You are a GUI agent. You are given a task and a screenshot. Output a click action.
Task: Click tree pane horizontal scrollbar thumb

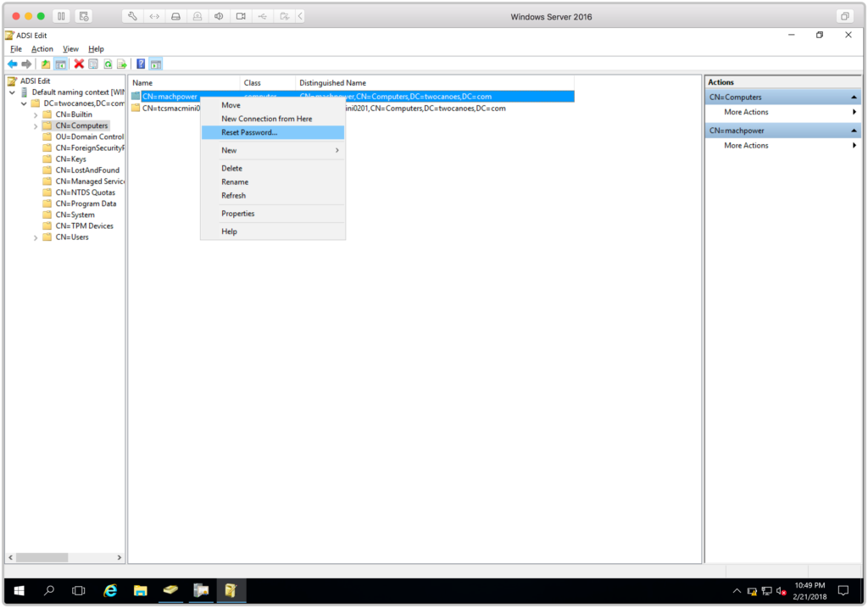(x=42, y=558)
